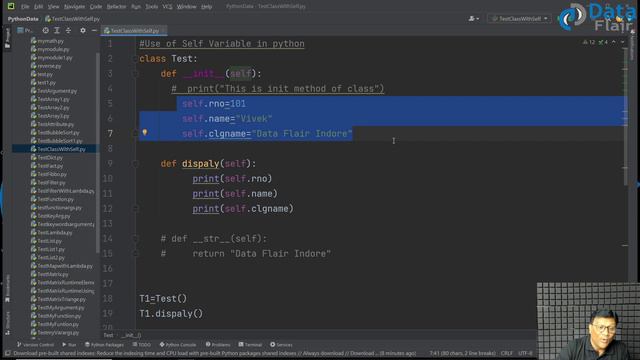Click Collapse All icon in Project panel
Image resolution: width=640 pixels, height=360 pixels.
click(x=68, y=30)
